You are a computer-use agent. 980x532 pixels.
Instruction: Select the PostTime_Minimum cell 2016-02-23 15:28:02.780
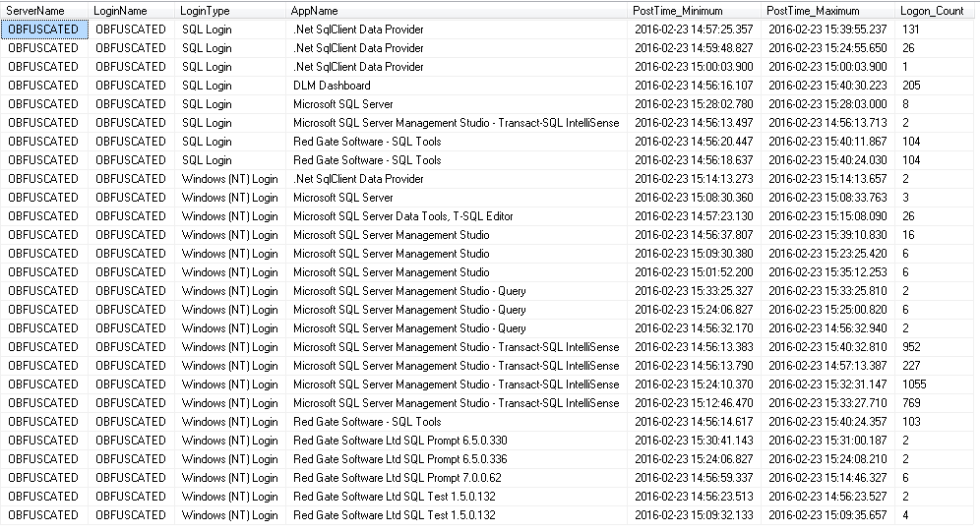coord(694,104)
